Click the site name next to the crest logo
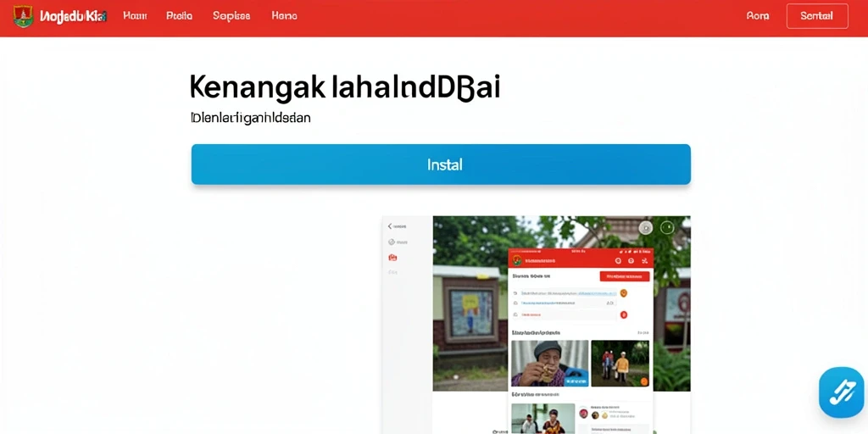This screenshot has width=868, height=434. tap(73, 16)
